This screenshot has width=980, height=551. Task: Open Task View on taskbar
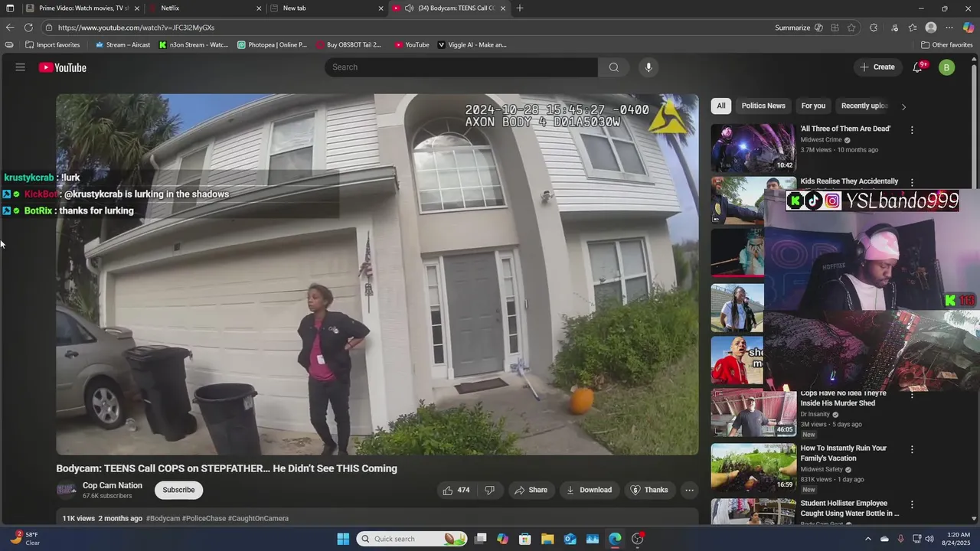pos(480,539)
